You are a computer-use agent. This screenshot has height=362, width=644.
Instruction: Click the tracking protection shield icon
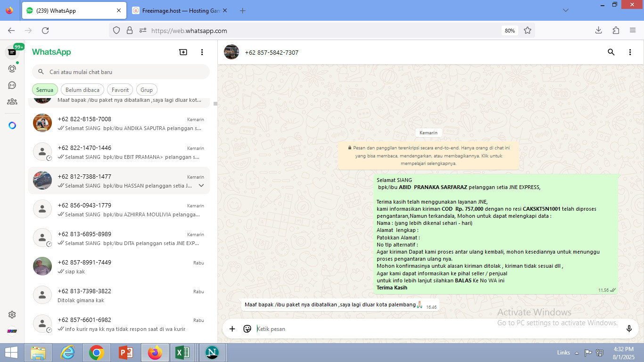coord(116,30)
